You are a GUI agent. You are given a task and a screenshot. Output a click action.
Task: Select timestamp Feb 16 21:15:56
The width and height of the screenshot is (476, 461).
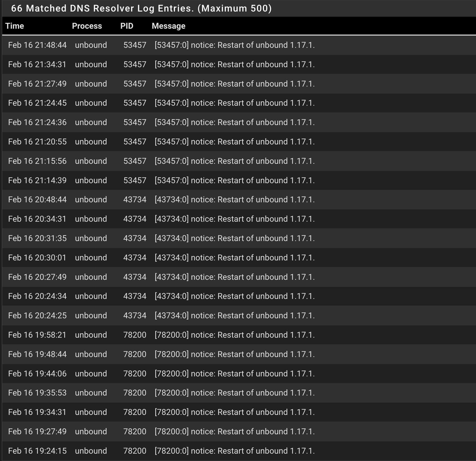37,161
